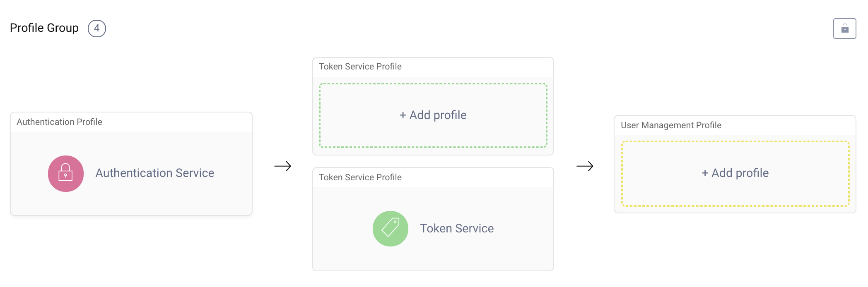
Task: Click arrow between Authentication and Token Service profiles
Action: [283, 166]
